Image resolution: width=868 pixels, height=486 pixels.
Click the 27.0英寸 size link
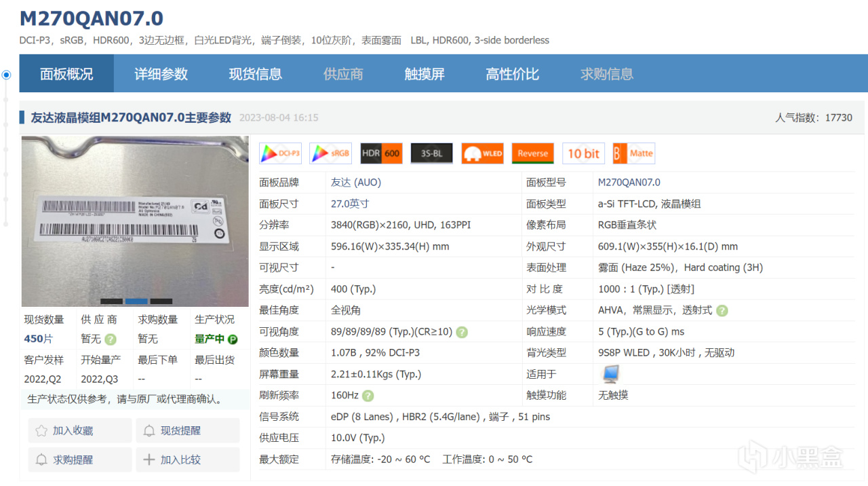point(350,204)
